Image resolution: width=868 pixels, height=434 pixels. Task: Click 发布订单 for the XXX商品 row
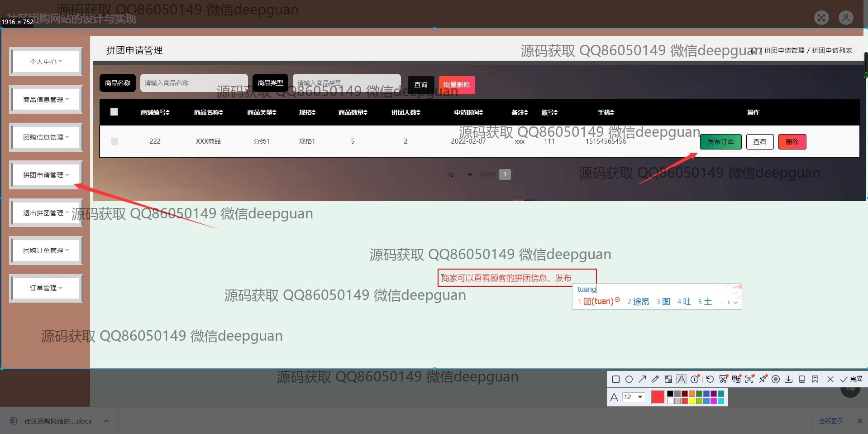point(720,142)
